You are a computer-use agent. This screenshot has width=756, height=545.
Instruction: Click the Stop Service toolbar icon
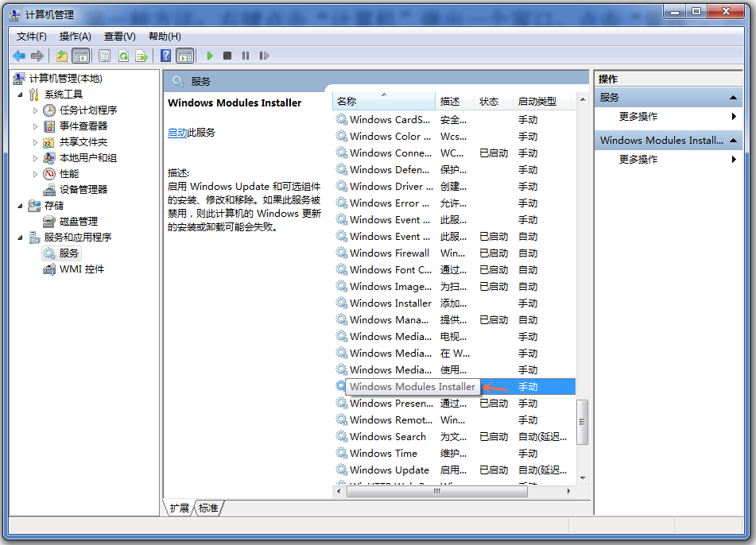coord(227,56)
